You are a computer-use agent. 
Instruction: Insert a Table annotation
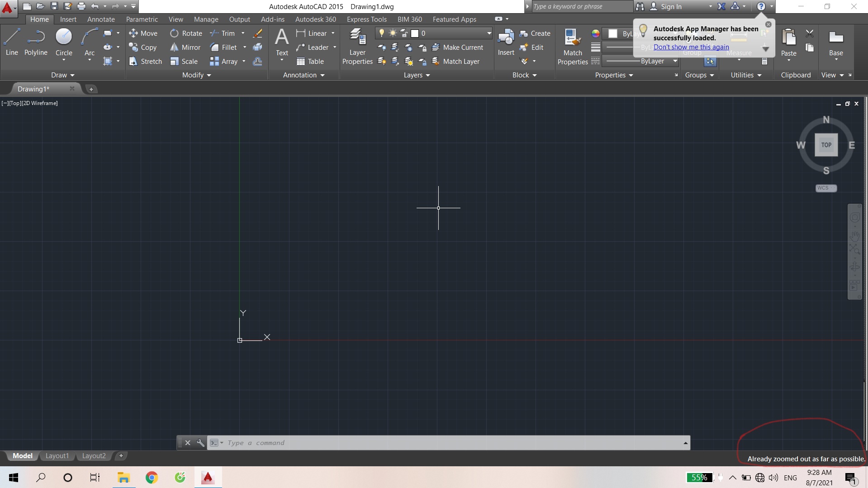click(310, 62)
